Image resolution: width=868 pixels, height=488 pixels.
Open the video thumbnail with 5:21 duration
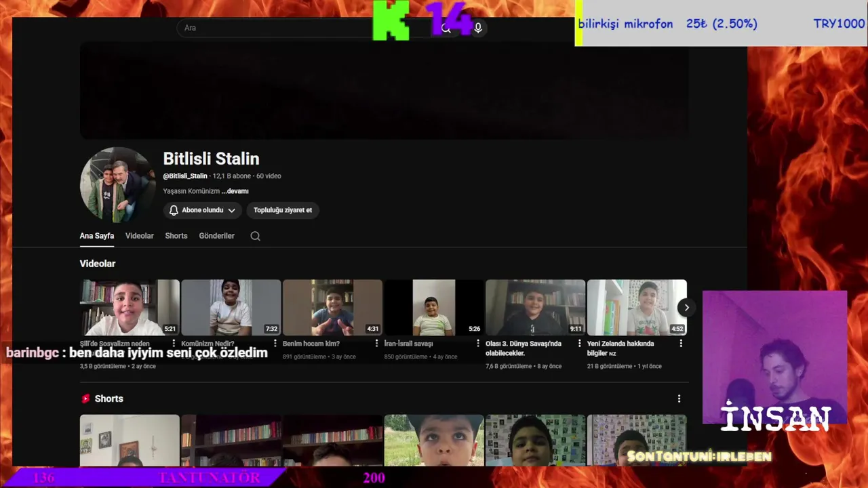(x=130, y=308)
